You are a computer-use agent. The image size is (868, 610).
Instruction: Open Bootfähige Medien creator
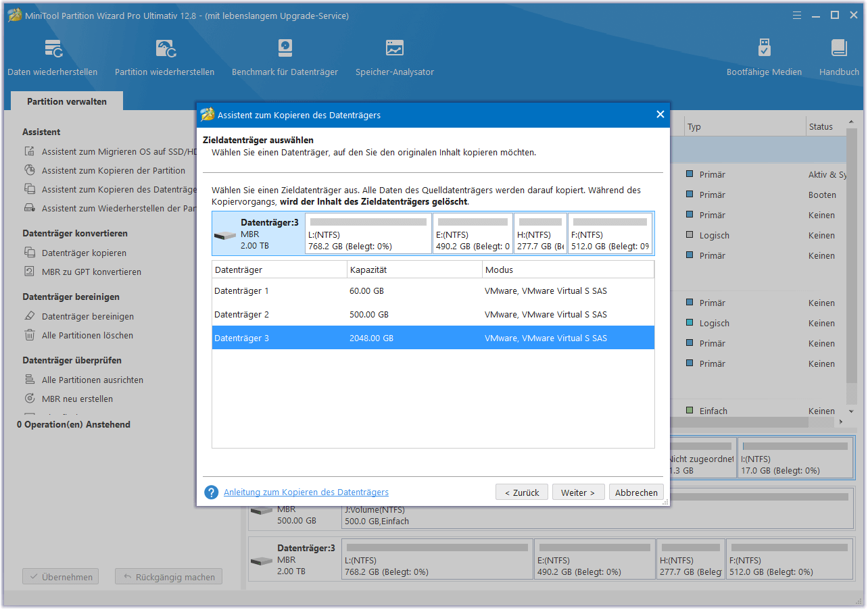tap(764, 57)
